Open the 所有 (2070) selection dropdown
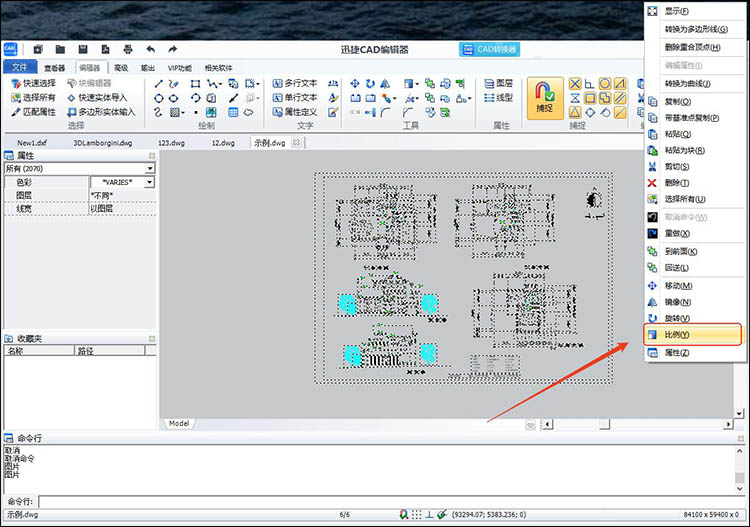 point(150,168)
